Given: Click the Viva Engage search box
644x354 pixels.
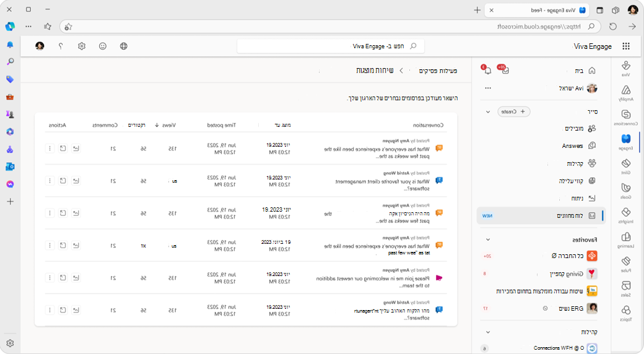Looking at the screenshot, I should pyautogui.click(x=331, y=46).
